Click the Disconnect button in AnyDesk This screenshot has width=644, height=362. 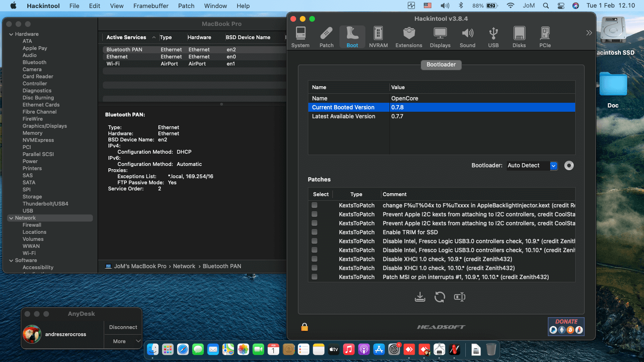click(123, 327)
